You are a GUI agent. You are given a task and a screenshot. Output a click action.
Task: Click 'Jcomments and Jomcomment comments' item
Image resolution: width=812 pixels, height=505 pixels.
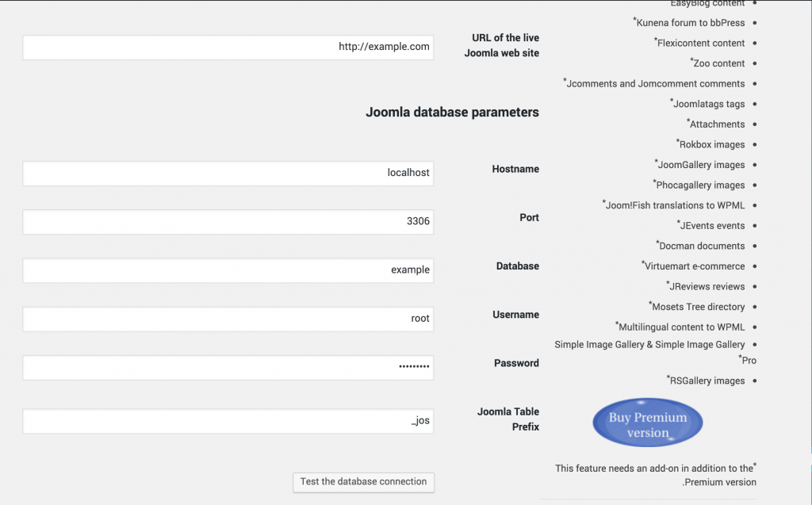click(x=654, y=83)
